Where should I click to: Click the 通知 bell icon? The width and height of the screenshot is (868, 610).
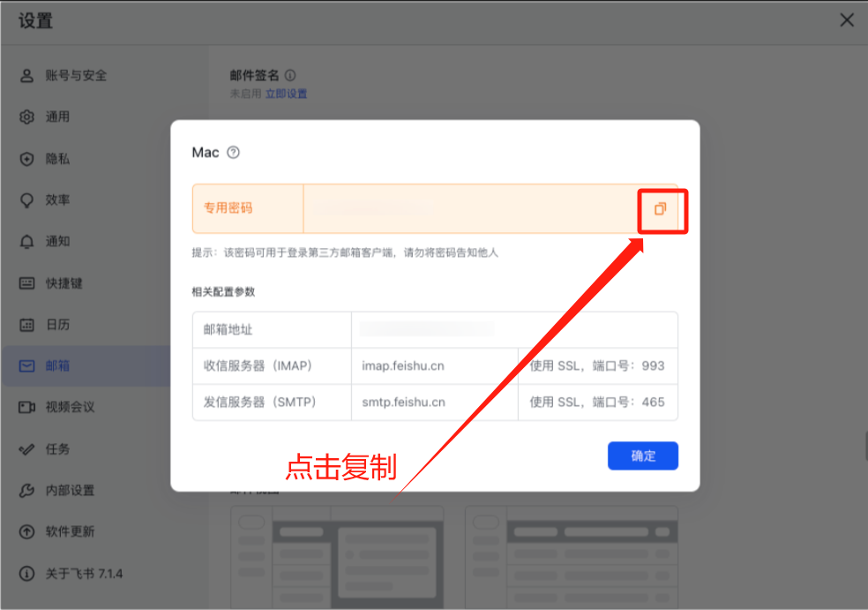pos(26,242)
